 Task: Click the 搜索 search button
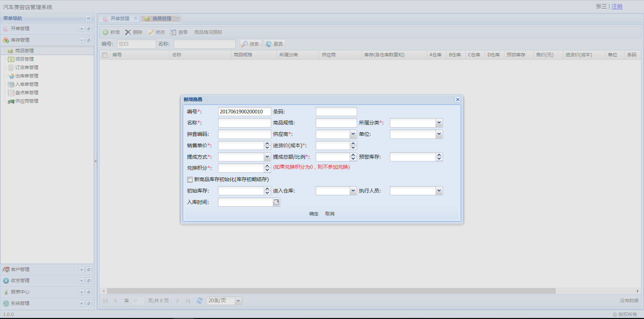pos(250,44)
